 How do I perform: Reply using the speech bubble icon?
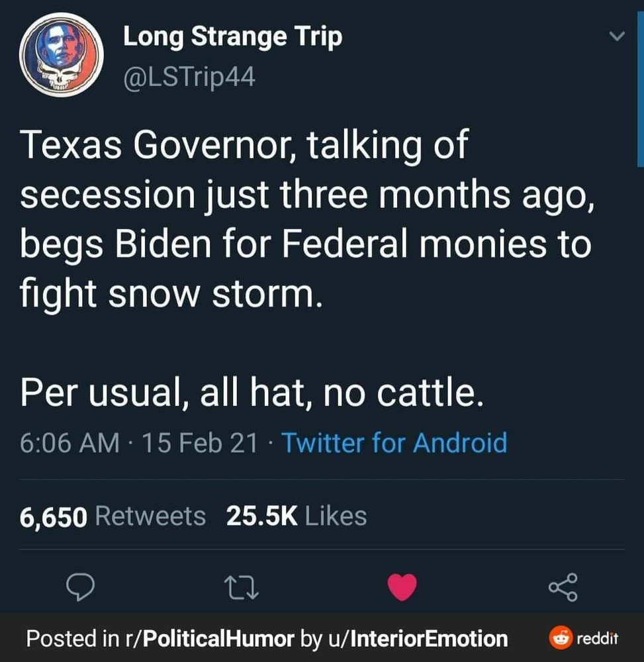point(82,587)
